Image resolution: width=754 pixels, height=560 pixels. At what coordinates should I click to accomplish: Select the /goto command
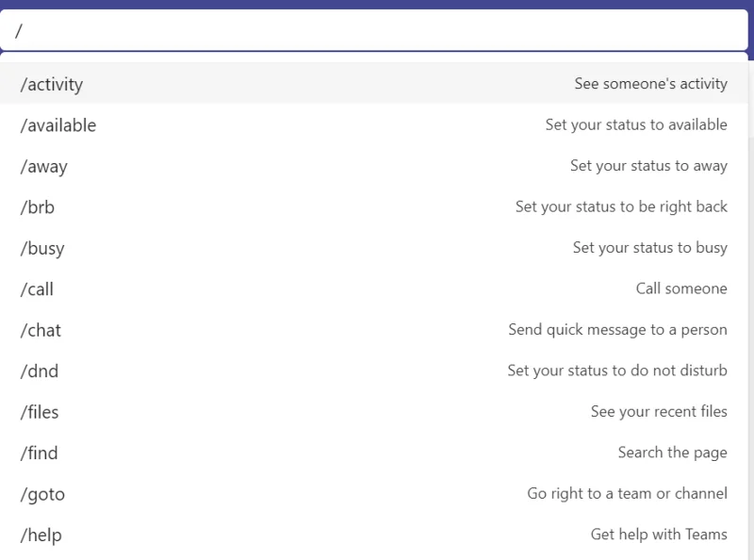374,493
